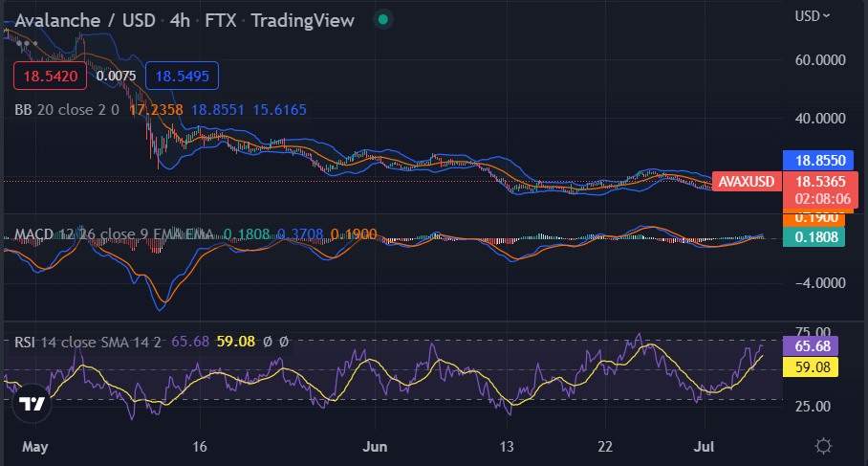Click the 18.8550 blue price scale tag
868x466 pixels.
pos(818,161)
